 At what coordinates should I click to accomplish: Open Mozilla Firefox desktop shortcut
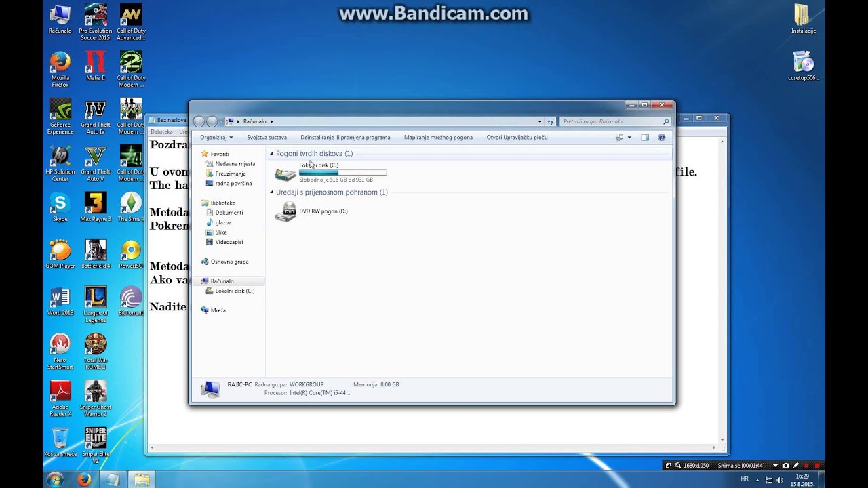60,70
